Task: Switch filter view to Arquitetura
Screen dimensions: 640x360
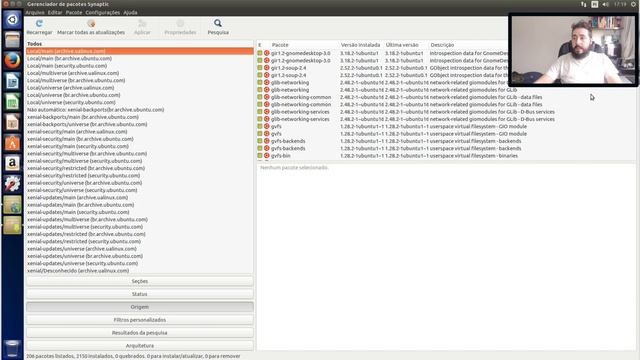Action: click(140, 346)
